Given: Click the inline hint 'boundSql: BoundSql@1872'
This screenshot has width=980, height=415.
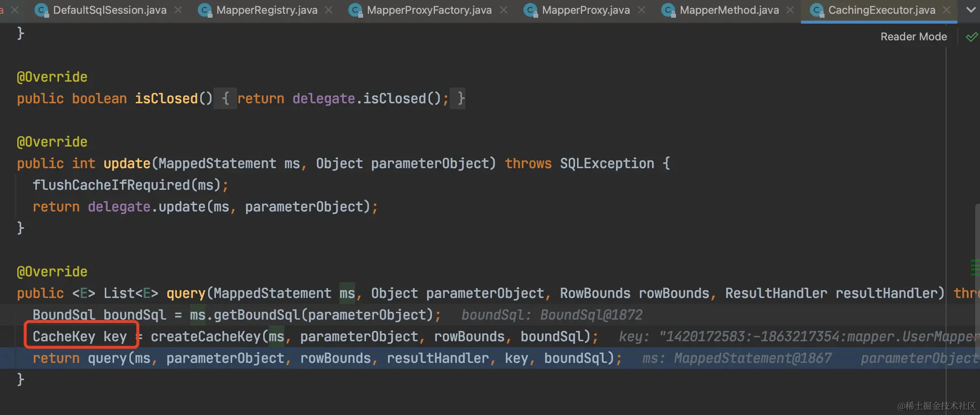Looking at the screenshot, I should pos(552,315).
